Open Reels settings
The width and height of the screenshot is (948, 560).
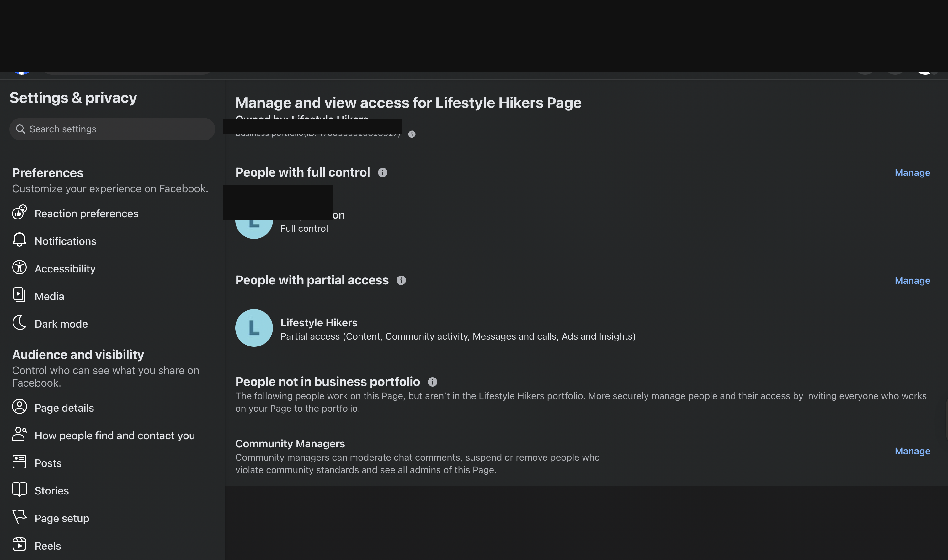[x=48, y=545]
